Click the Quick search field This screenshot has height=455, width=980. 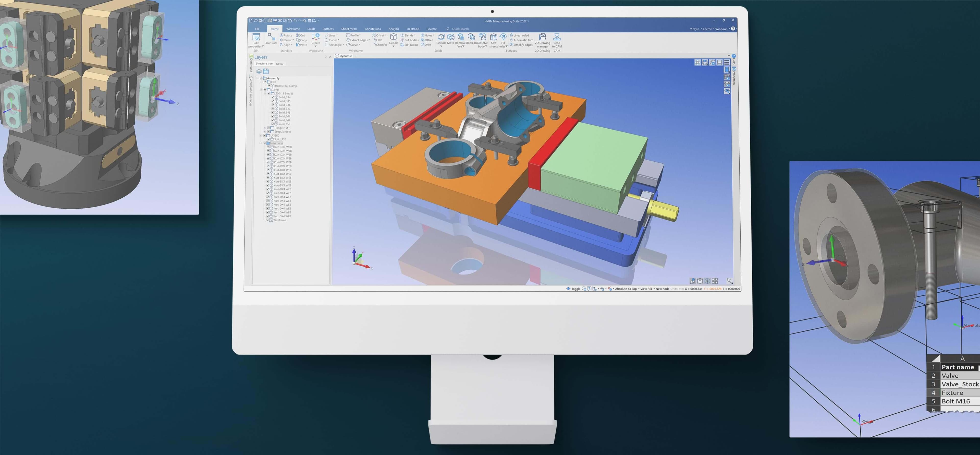coord(460,29)
